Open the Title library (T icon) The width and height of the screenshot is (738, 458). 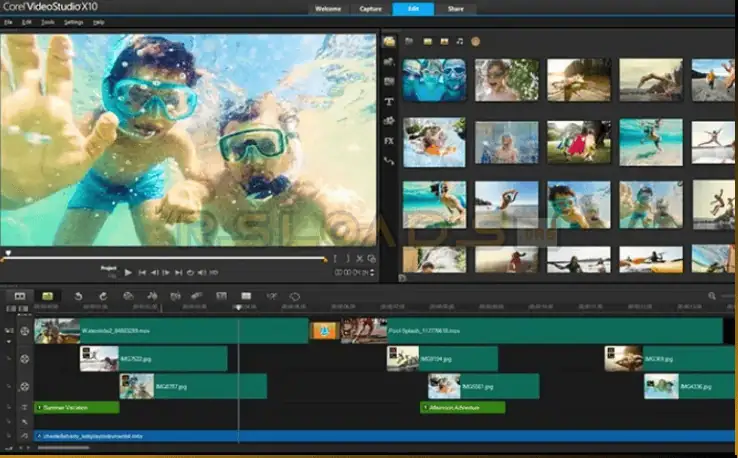click(389, 101)
